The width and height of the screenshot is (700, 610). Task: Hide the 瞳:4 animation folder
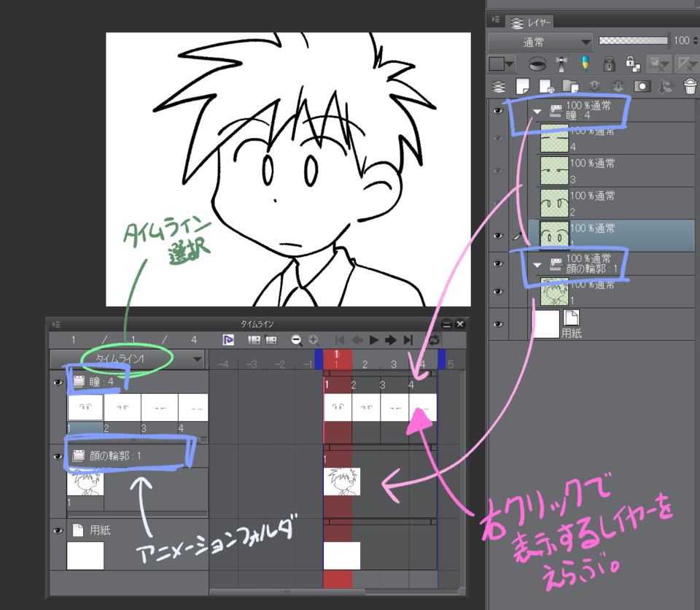pos(498,110)
